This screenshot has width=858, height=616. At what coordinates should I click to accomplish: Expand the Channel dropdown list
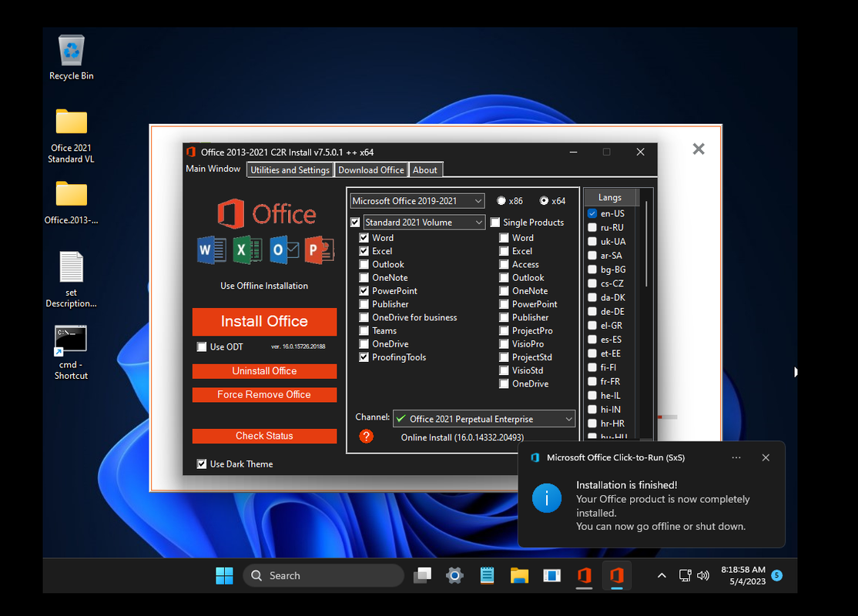(x=484, y=419)
